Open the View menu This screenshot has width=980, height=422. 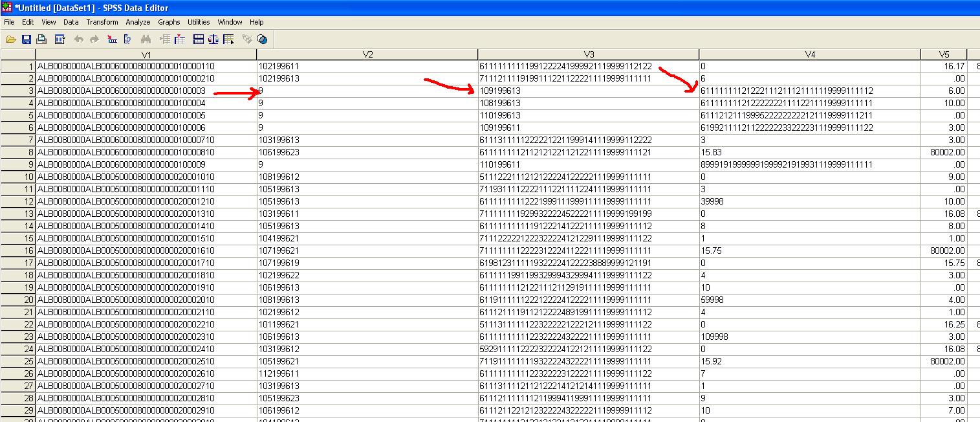tap(49, 22)
